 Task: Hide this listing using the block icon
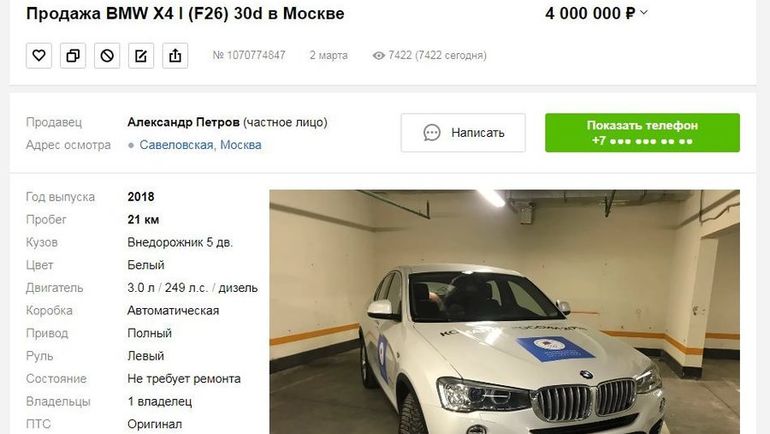pos(107,55)
